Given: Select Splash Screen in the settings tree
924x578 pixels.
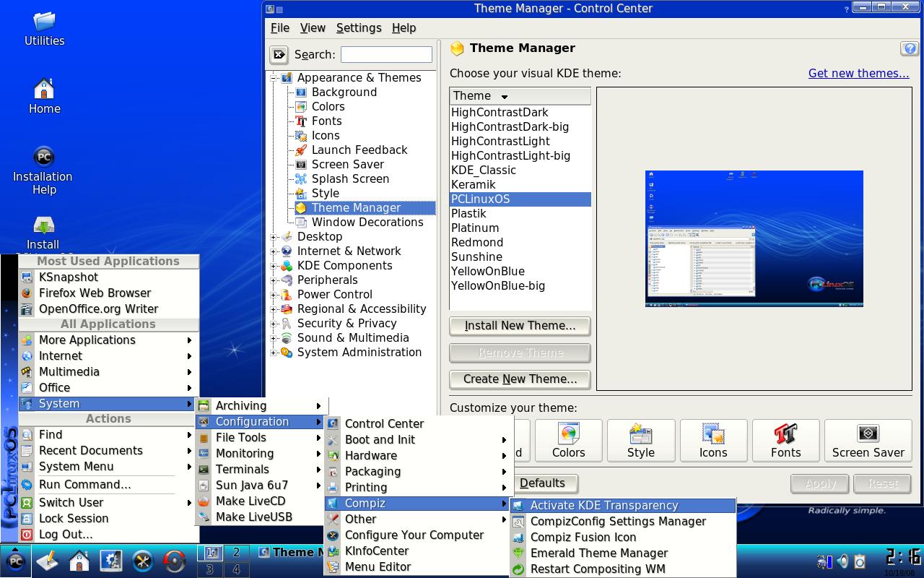Looking at the screenshot, I should (x=350, y=179).
